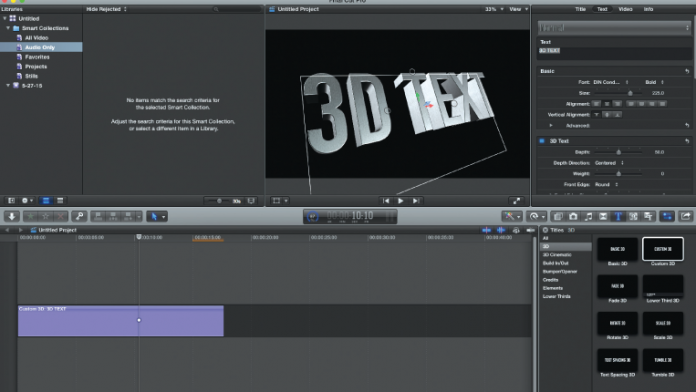
Task: Show the Effects browser icon
Action: [558, 216]
